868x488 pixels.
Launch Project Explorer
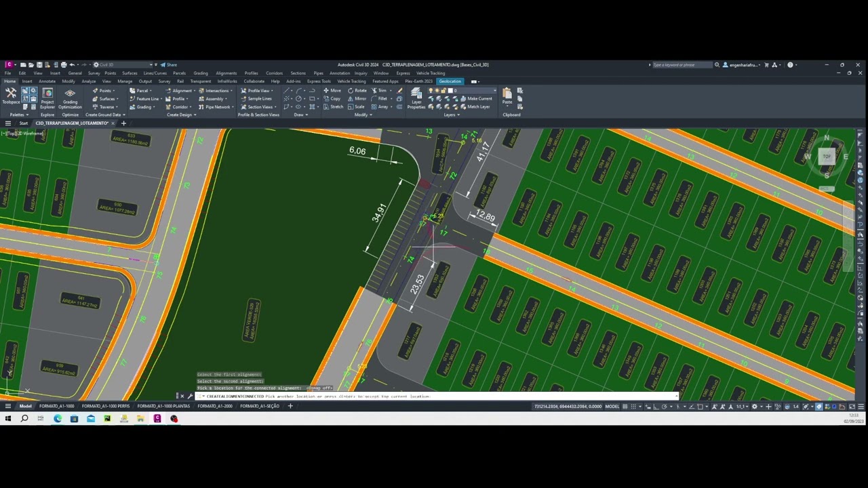click(x=47, y=98)
